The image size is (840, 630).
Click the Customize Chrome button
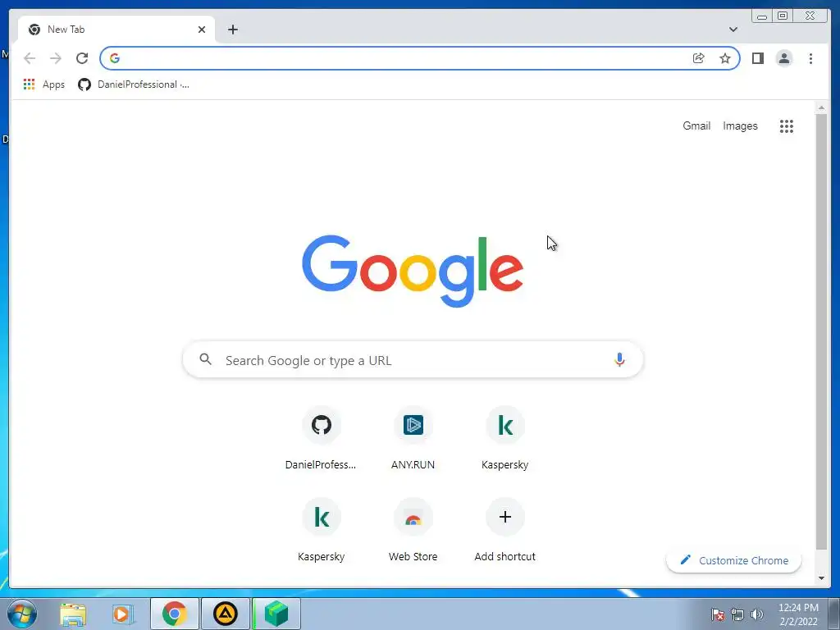(x=734, y=560)
